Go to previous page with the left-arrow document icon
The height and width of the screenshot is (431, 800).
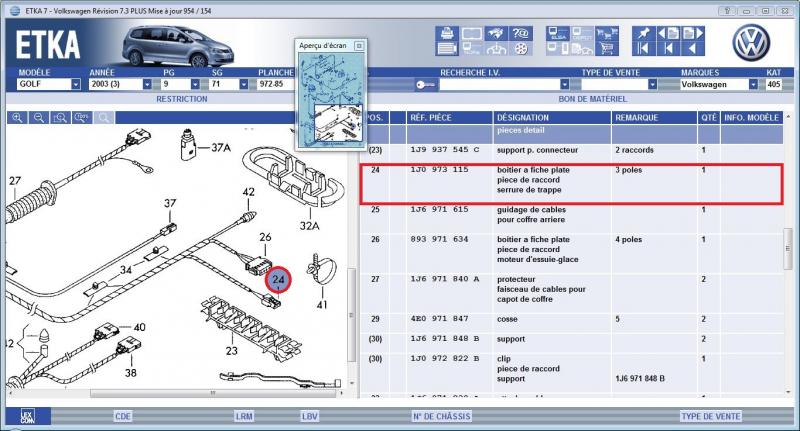pyautogui.click(x=668, y=34)
